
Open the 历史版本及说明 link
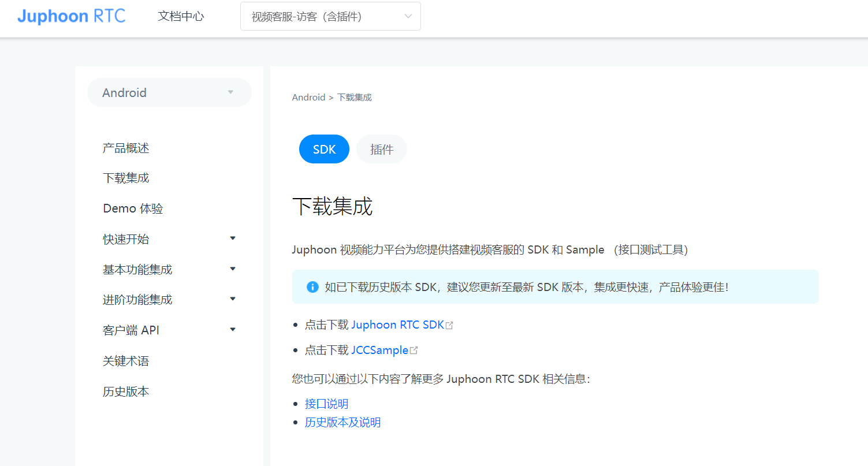coord(342,423)
